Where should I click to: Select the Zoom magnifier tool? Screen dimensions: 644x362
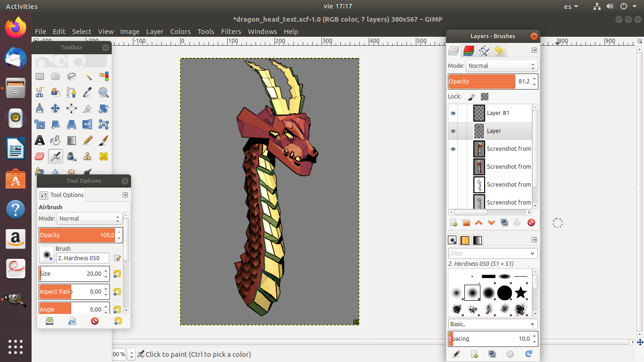[104, 92]
